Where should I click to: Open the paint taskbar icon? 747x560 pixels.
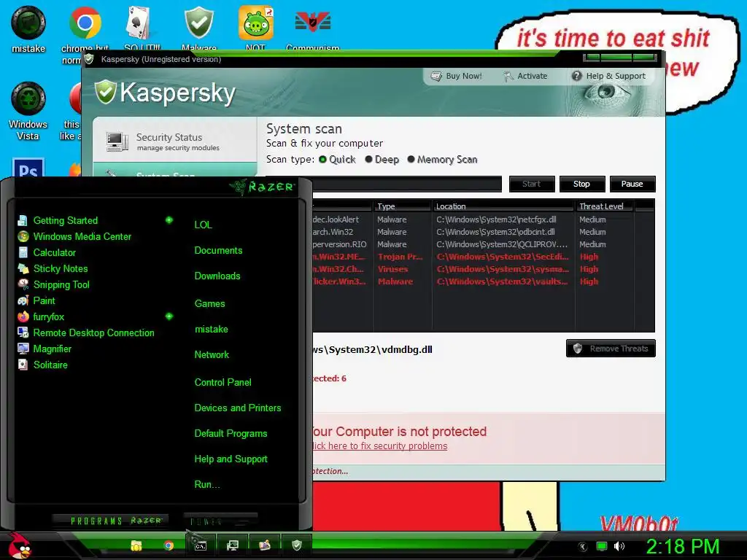(264, 545)
